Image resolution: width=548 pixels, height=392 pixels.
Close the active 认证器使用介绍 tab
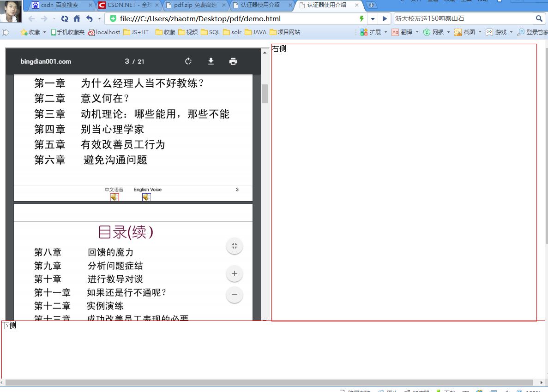click(357, 5)
